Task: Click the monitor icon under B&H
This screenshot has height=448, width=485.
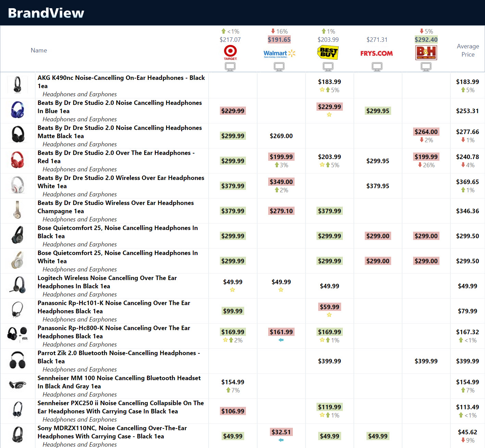Action: 426,67
